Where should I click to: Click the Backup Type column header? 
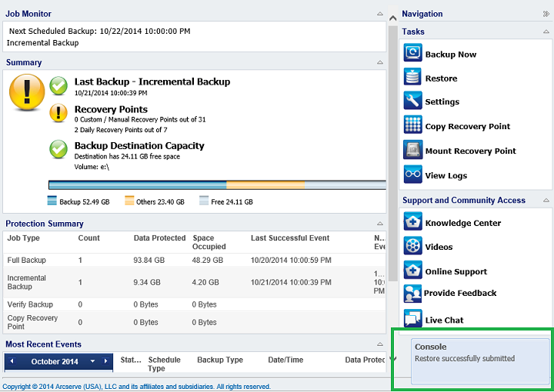tap(220, 360)
